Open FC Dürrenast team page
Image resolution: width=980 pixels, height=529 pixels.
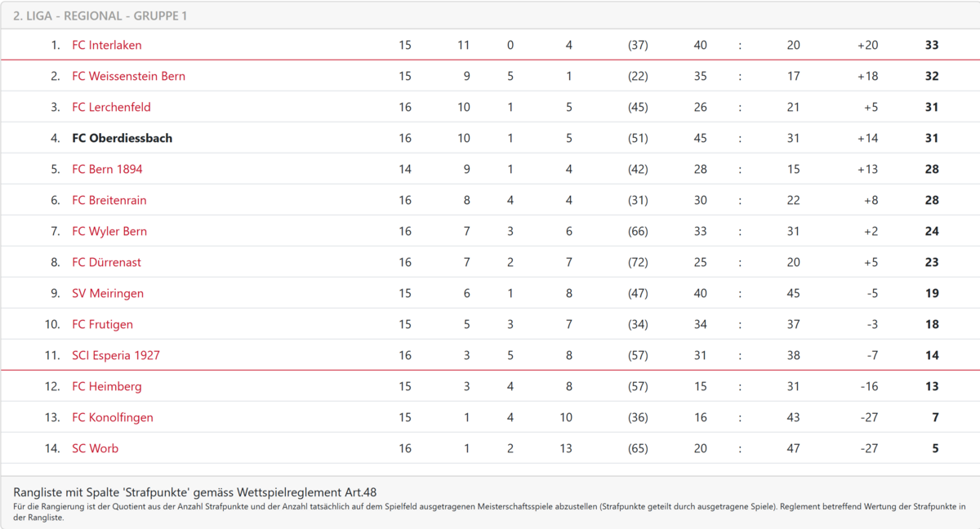[106, 262]
